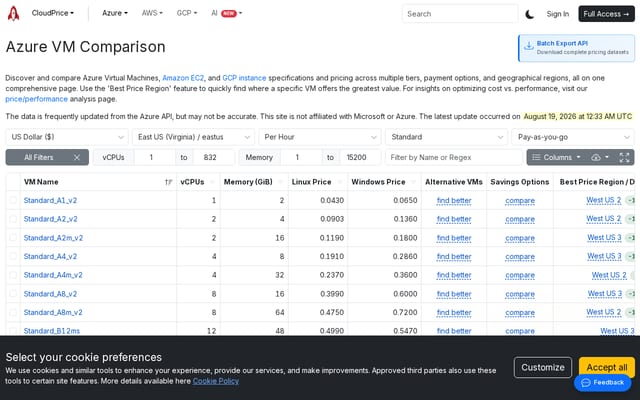Open the AWS menu
Viewport: 640px width, 400px height.
tap(152, 13)
